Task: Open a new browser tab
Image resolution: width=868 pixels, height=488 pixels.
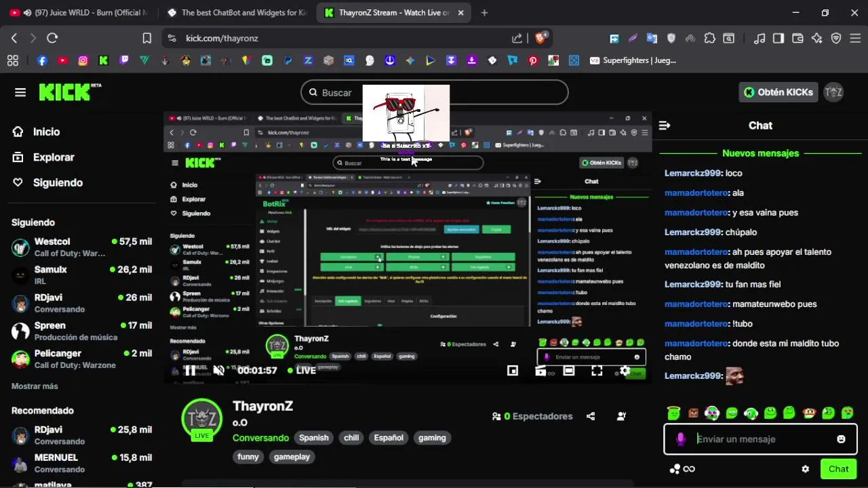Action: pyautogui.click(x=484, y=13)
